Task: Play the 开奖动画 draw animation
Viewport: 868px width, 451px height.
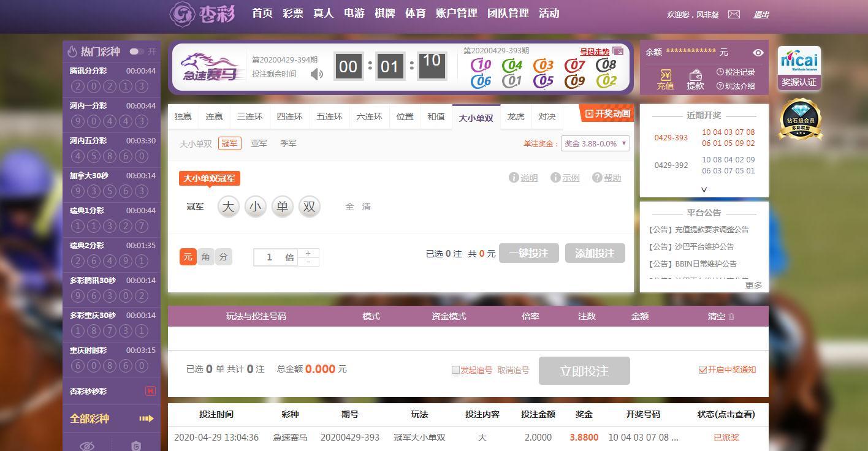Action: pyautogui.click(x=607, y=113)
